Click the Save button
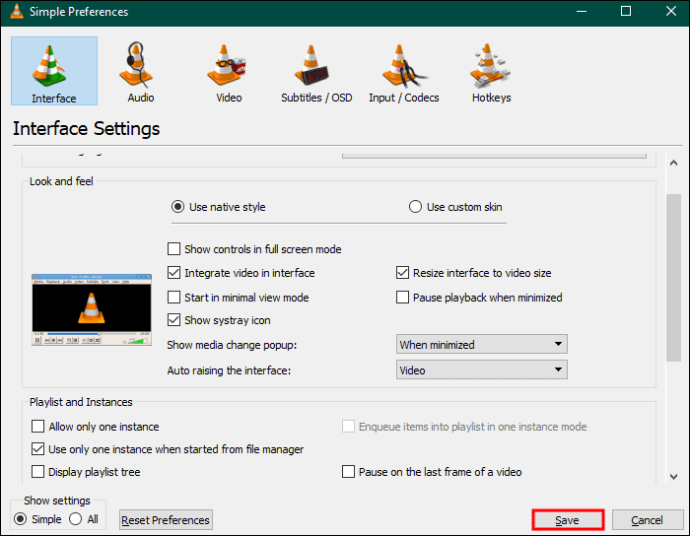Viewport: 690px width, 536px height. click(x=568, y=520)
